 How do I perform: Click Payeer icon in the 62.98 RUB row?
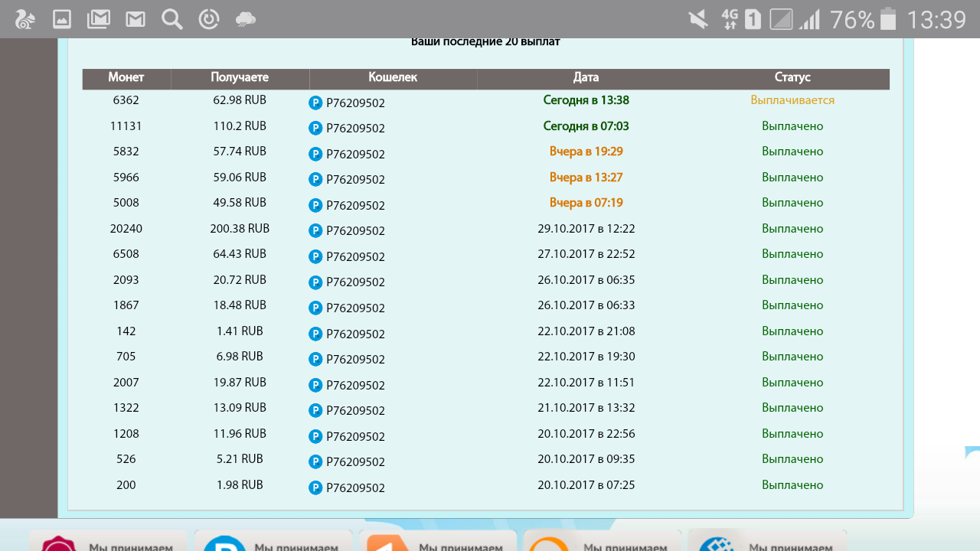315,103
